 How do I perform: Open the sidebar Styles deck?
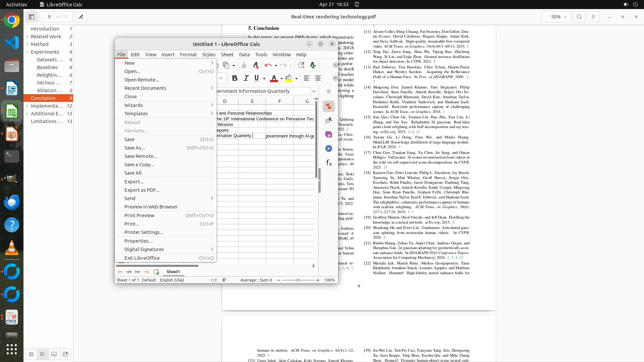click(328, 121)
